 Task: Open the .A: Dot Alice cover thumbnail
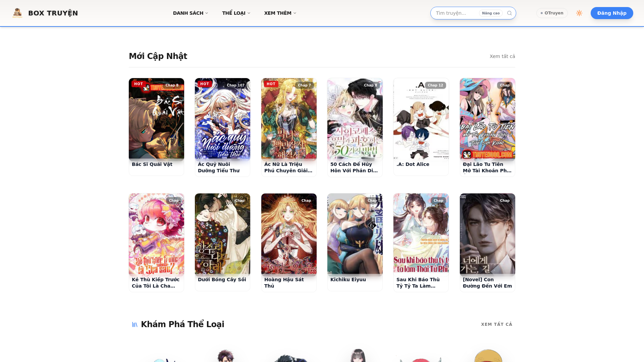pos(421,120)
